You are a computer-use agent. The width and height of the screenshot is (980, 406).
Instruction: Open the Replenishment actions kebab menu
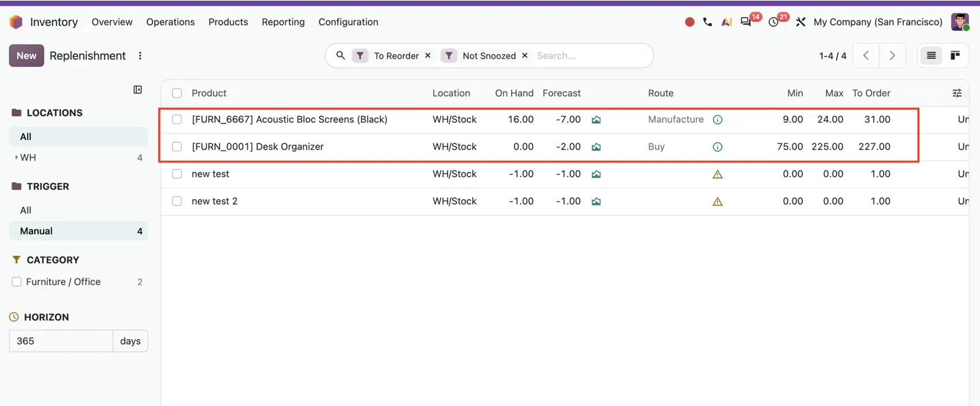(x=140, y=56)
